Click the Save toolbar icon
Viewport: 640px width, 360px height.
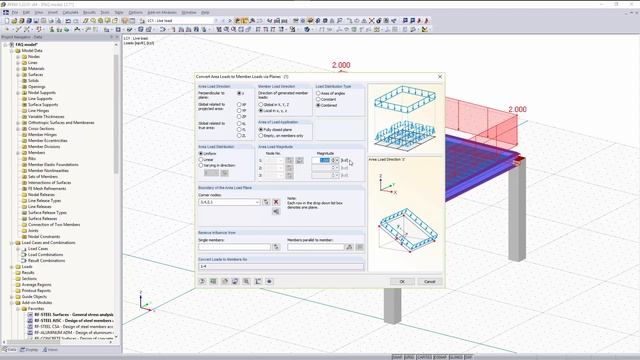click(36, 20)
